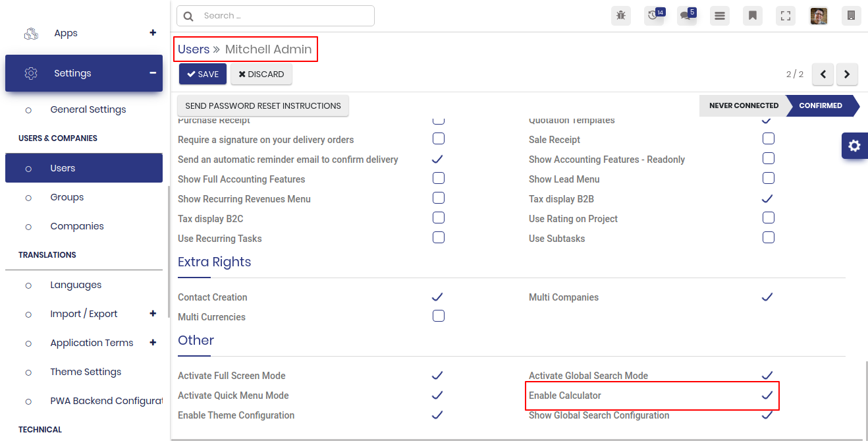This screenshot has height=441, width=868.
Task: Collapse the Settings menu section
Action: (x=153, y=73)
